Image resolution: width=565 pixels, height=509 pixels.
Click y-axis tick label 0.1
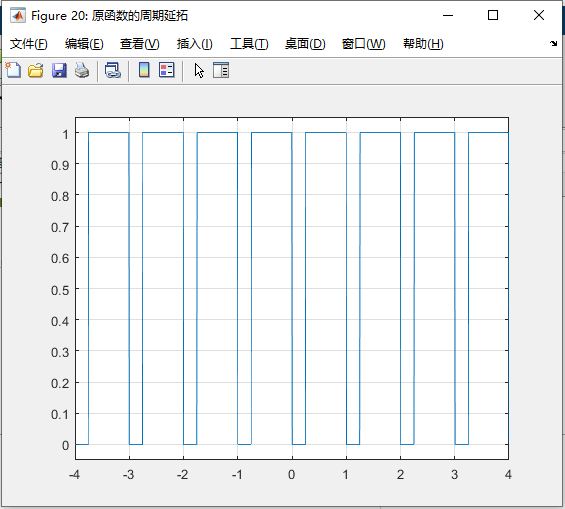(x=60, y=415)
